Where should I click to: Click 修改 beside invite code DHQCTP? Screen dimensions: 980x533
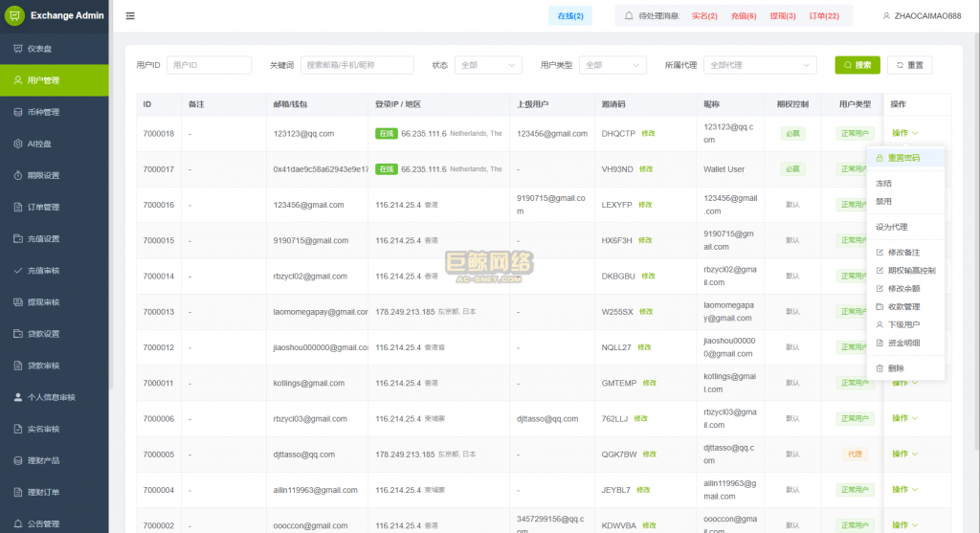coord(648,134)
